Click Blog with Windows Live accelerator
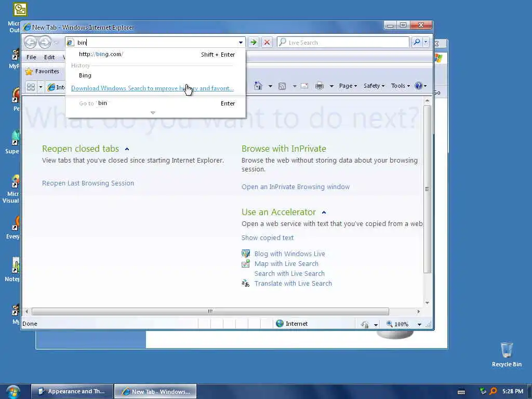532x399 pixels. point(290,254)
